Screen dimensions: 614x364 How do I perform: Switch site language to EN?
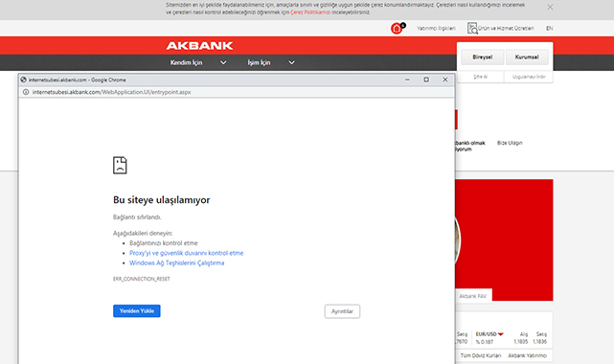click(550, 28)
